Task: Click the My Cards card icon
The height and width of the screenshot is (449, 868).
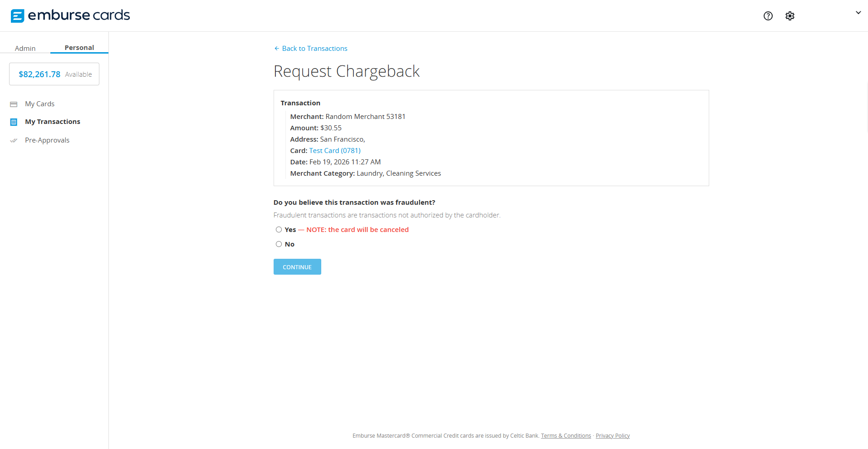Action: click(14, 104)
